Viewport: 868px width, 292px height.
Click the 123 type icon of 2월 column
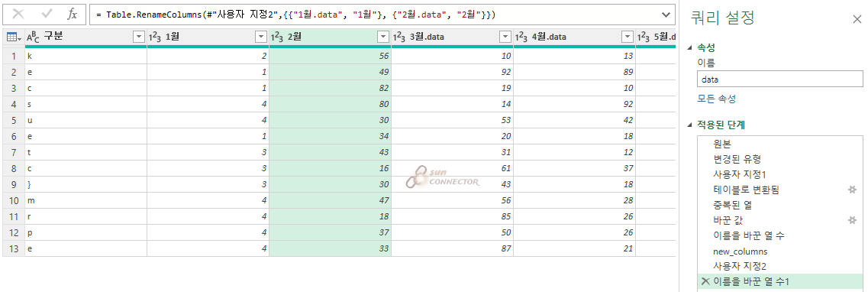coord(277,37)
